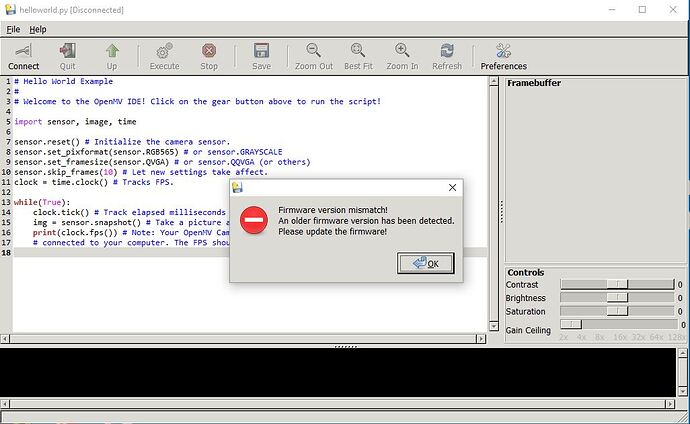Click the splitter handle between editor and terminal
The height and width of the screenshot is (424, 690).
pos(346,347)
